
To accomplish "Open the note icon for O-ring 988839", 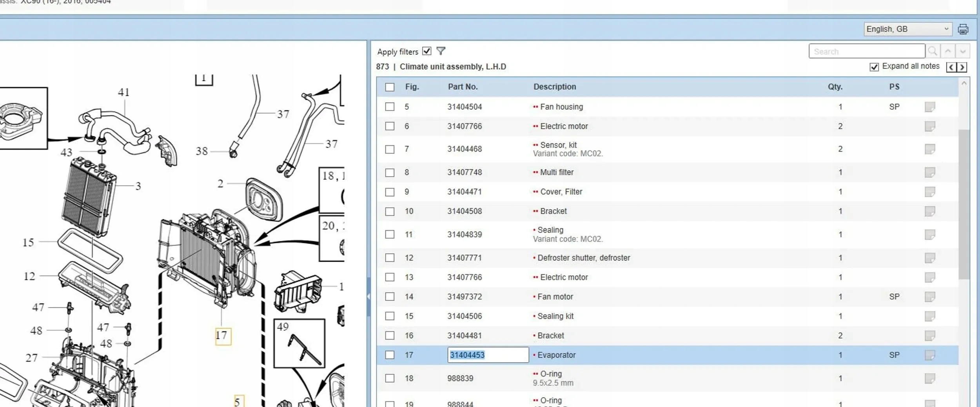I will pyautogui.click(x=930, y=378).
